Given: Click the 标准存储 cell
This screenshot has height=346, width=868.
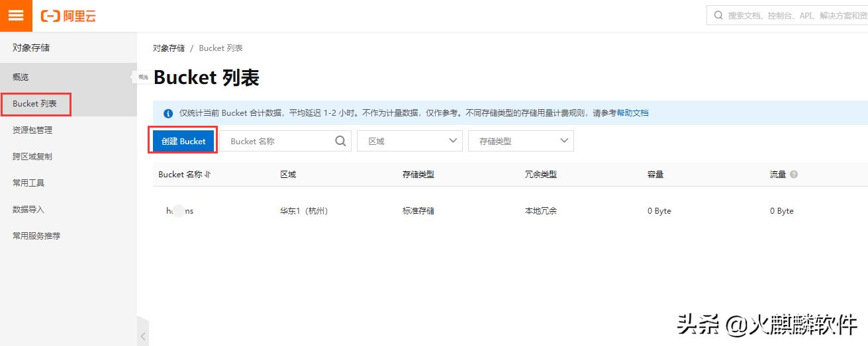Looking at the screenshot, I should coord(418,211).
